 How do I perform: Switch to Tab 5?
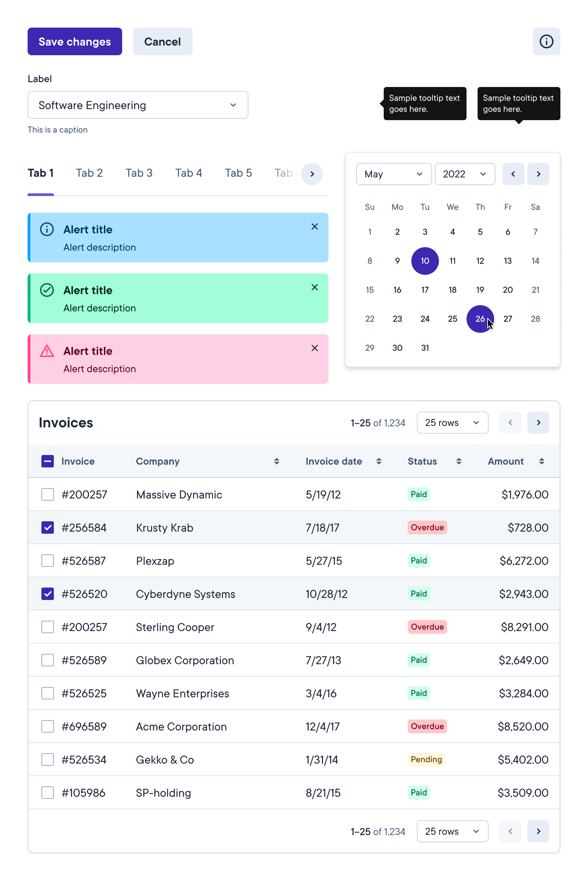(238, 173)
